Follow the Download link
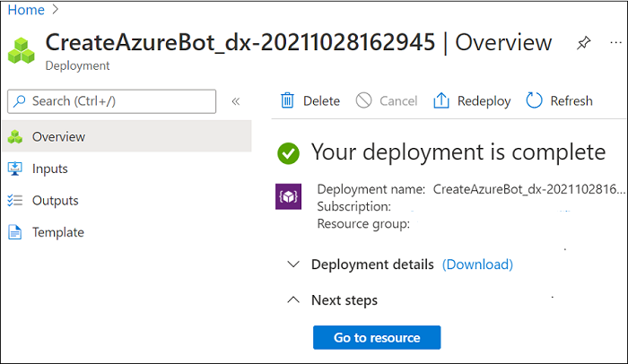Viewport: 628px width, 364px height. (x=477, y=264)
